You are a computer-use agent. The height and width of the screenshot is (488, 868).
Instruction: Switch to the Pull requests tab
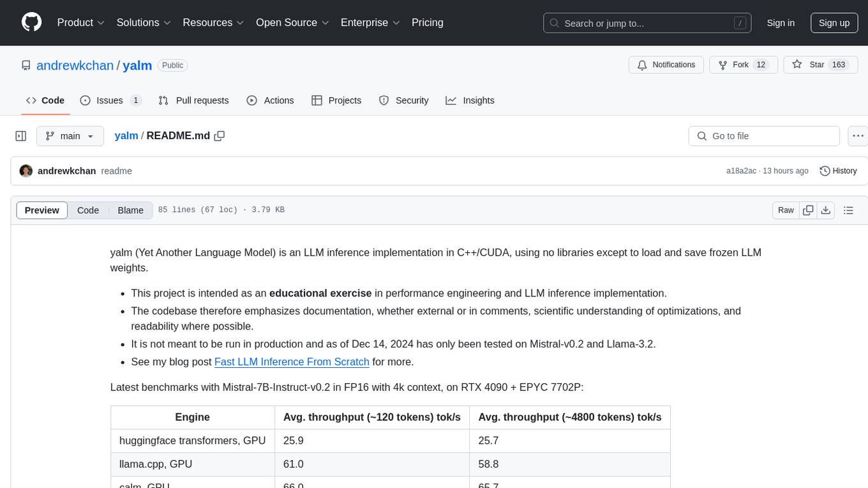click(x=193, y=100)
